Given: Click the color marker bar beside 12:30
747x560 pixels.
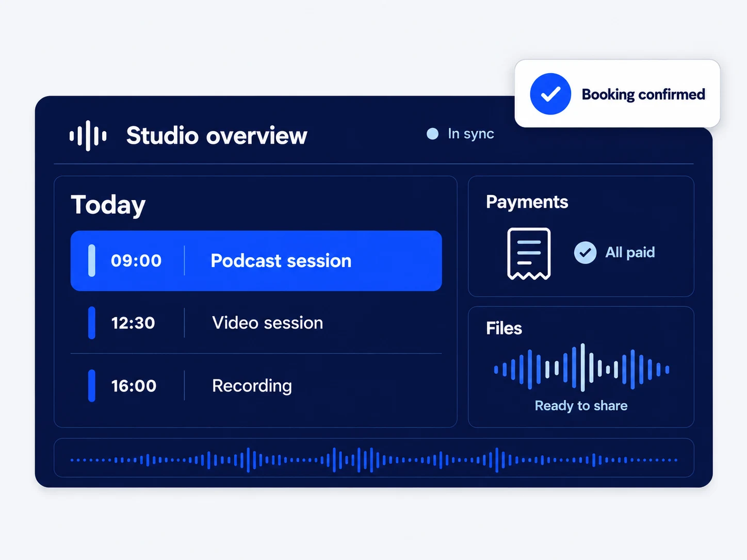Looking at the screenshot, I should tap(92, 323).
